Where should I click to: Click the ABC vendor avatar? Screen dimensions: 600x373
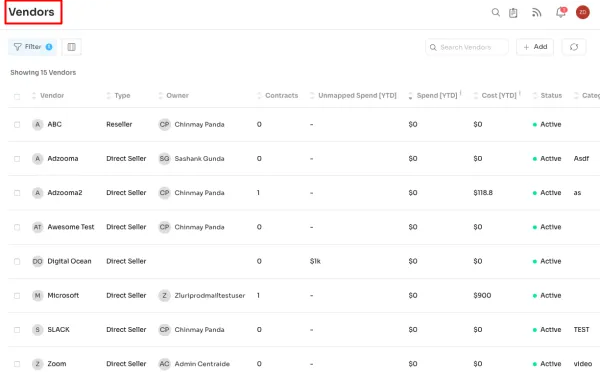point(38,124)
